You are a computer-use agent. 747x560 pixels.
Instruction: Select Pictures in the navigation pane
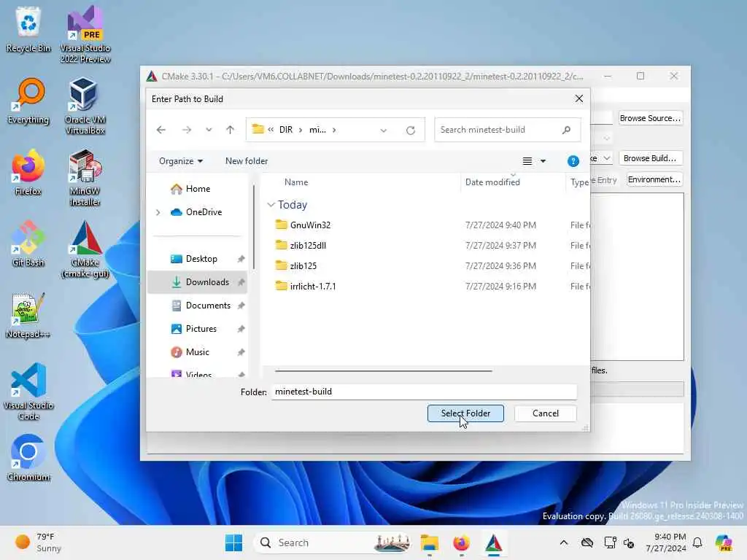198,329
